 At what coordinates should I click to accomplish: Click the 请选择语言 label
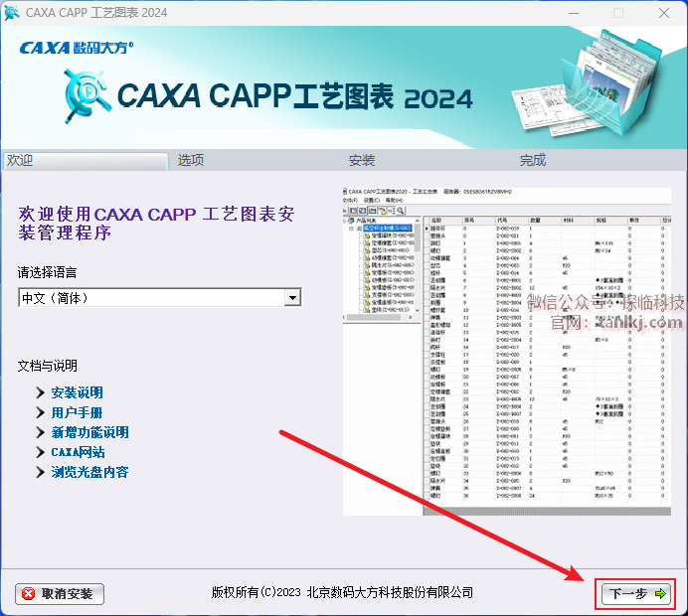tap(48, 272)
